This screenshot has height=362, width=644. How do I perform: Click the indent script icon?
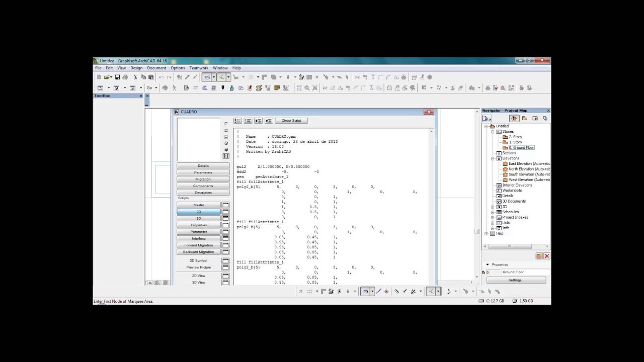(258, 121)
